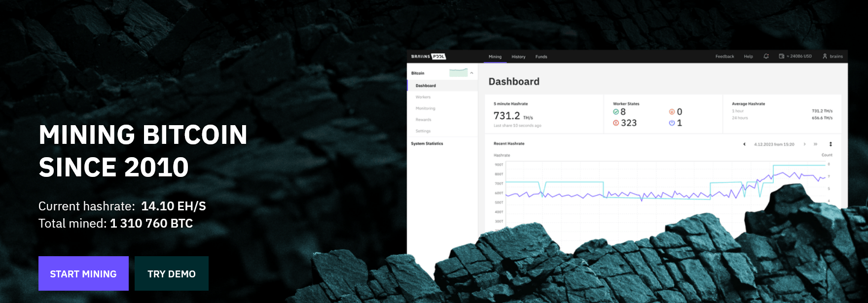The width and height of the screenshot is (868, 303).
Task: Go to previous hashrate period arrow
Action: [x=744, y=144]
